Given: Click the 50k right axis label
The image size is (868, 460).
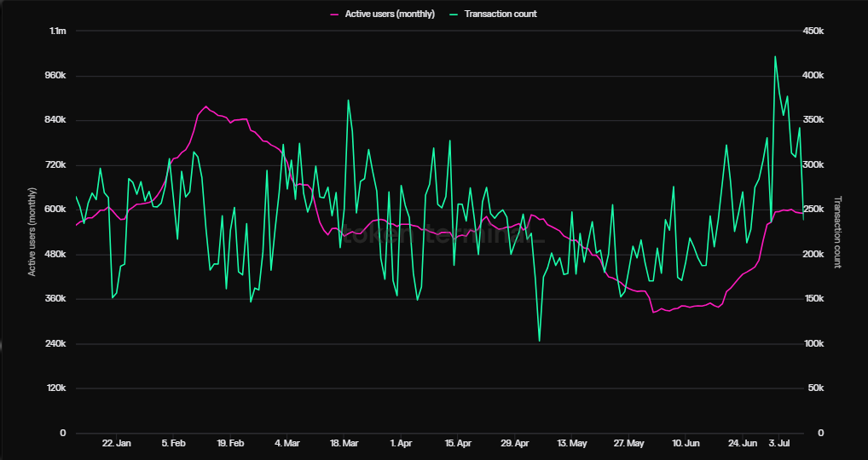Looking at the screenshot, I should 815,388.
